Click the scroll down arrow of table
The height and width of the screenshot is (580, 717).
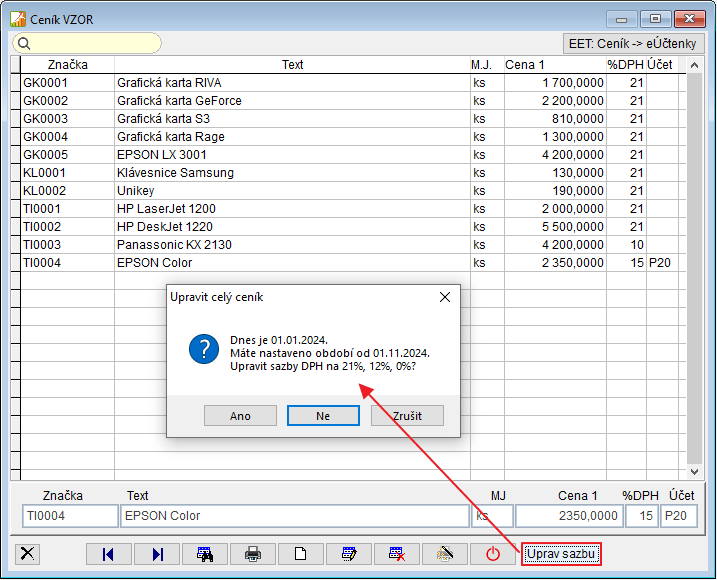click(x=694, y=472)
